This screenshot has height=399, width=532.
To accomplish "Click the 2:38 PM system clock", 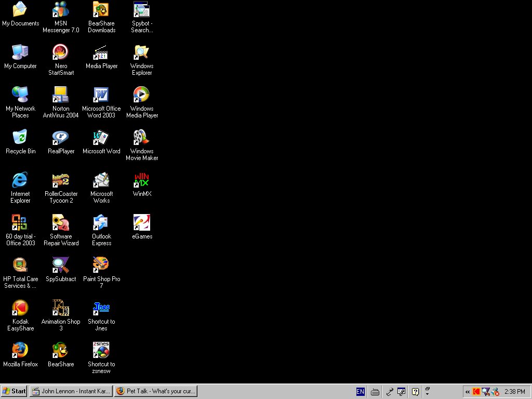I will [x=515, y=392].
